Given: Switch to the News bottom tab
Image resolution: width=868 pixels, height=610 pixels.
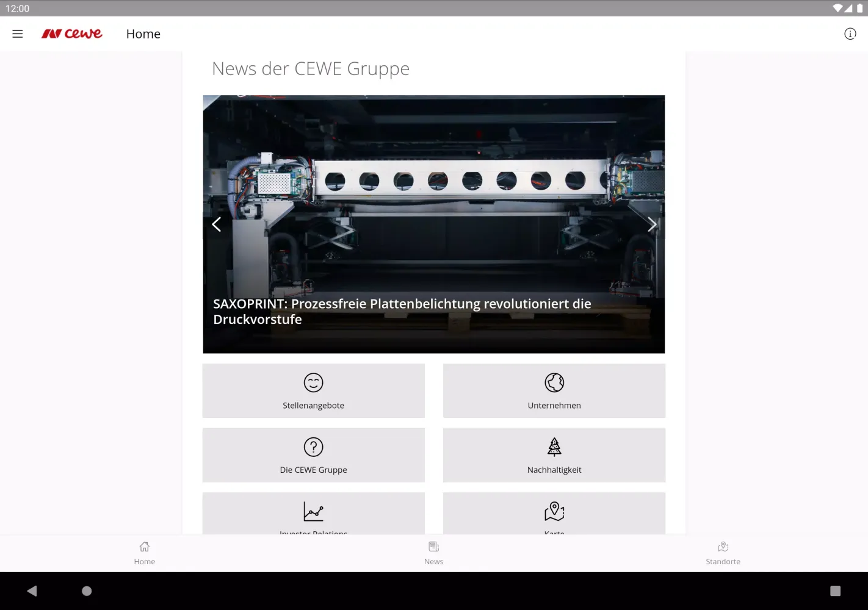Looking at the screenshot, I should 433,553.
